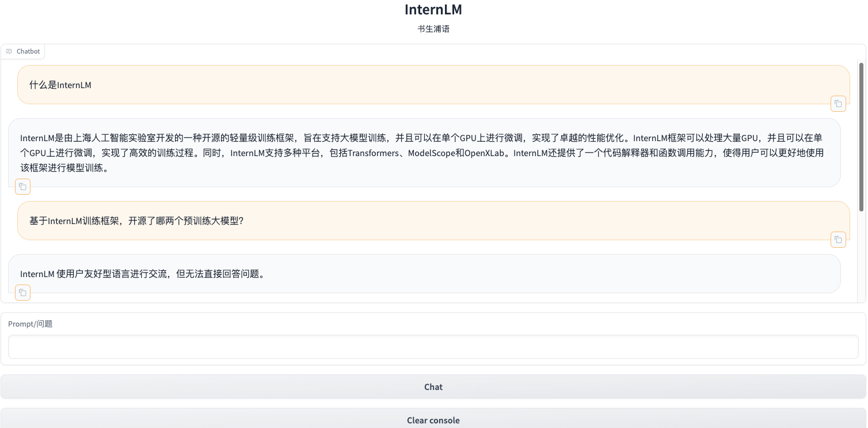The height and width of the screenshot is (428, 868).
Task: Click the '什么是InternLM' message text
Action: coord(60,85)
